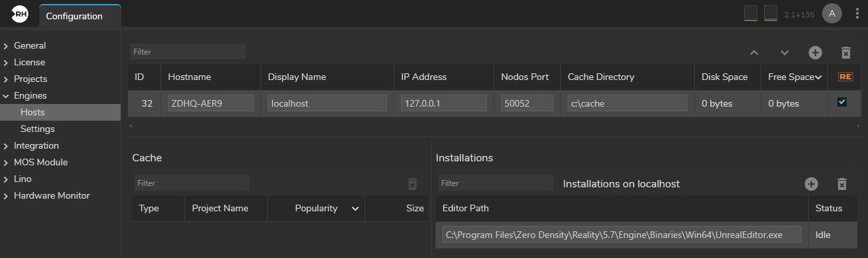Clear cache with trash icon
The width and height of the screenshot is (868, 258).
click(412, 183)
